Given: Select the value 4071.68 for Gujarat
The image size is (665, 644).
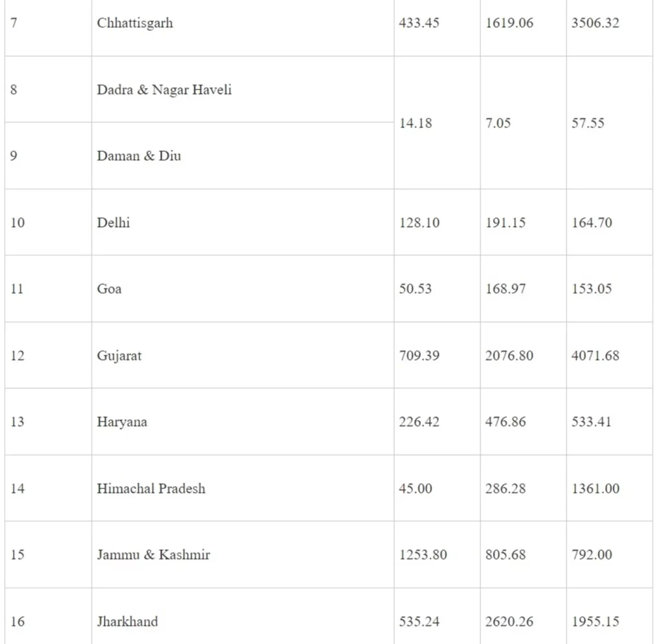Looking at the screenshot, I should click(596, 356).
